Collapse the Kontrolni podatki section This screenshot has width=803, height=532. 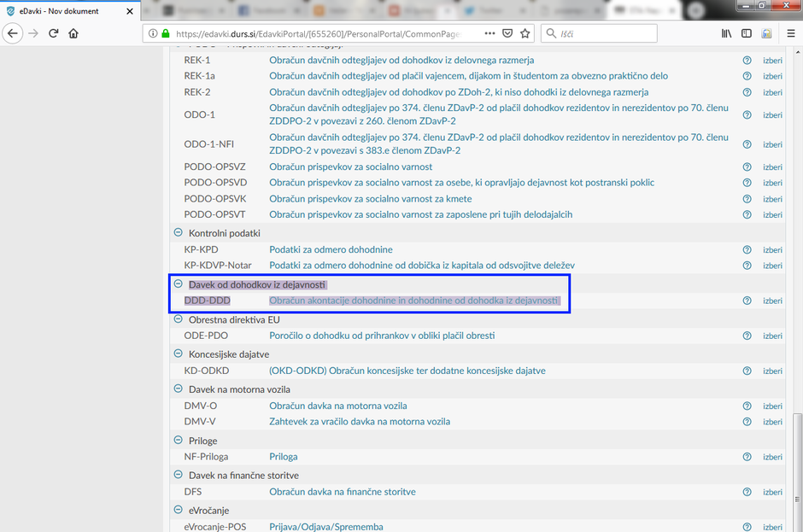179,232
